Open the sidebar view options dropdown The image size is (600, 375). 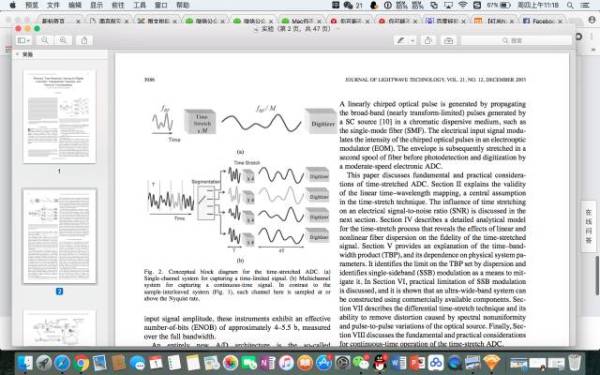coord(24,40)
